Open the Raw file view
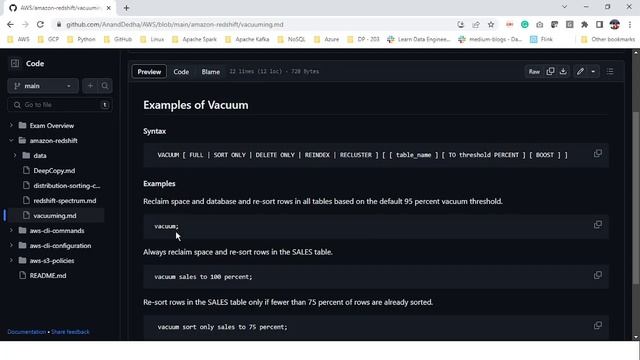 [534, 71]
